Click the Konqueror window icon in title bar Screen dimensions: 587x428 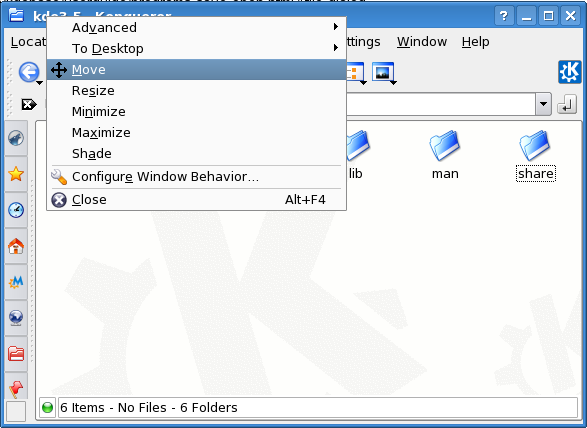click(x=16, y=15)
